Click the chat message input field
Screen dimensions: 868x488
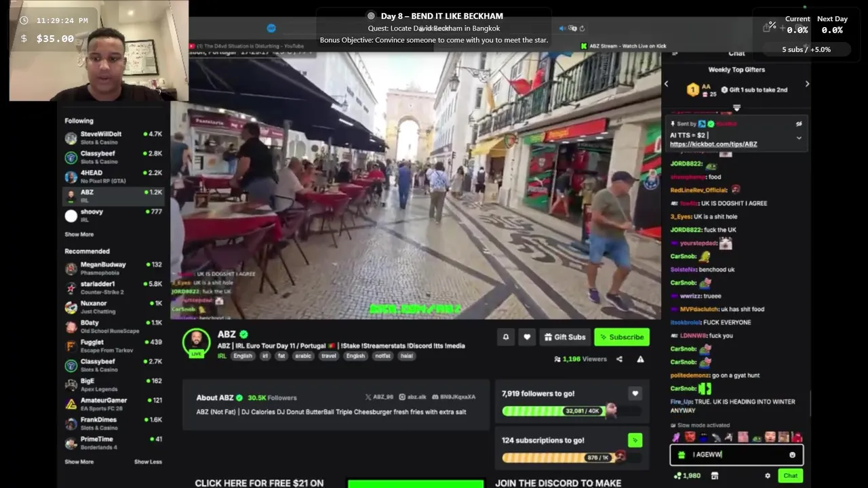[736, 455]
